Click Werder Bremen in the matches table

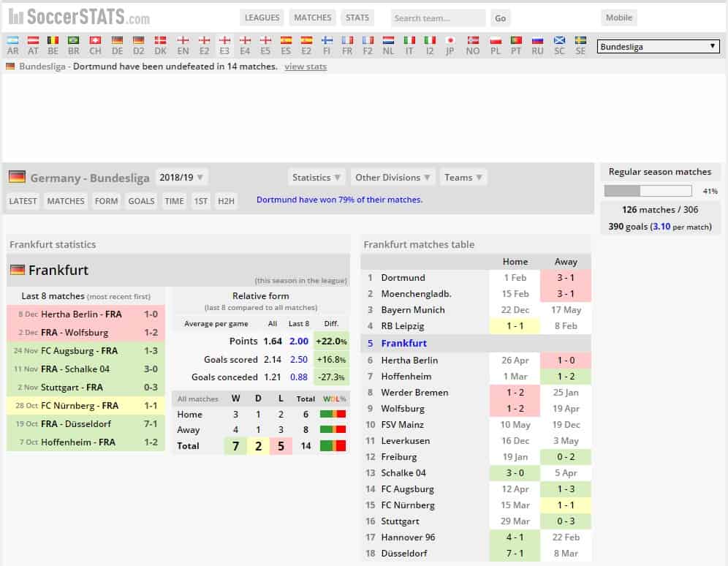(414, 393)
